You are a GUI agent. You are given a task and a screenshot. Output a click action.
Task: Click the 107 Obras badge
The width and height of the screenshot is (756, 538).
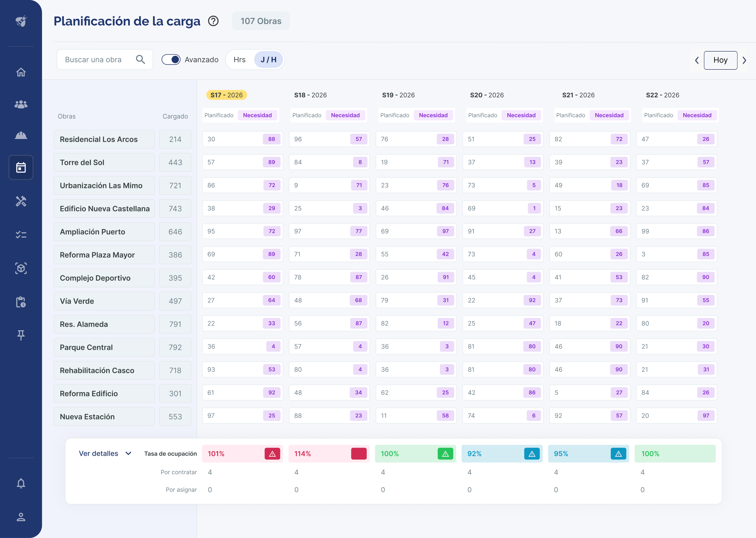coord(261,21)
